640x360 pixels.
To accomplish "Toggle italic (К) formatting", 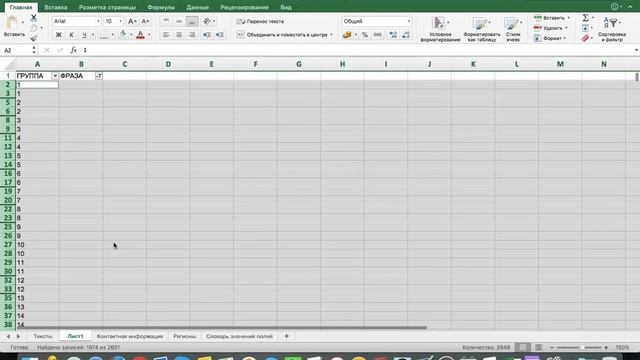I will (x=71, y=35).
